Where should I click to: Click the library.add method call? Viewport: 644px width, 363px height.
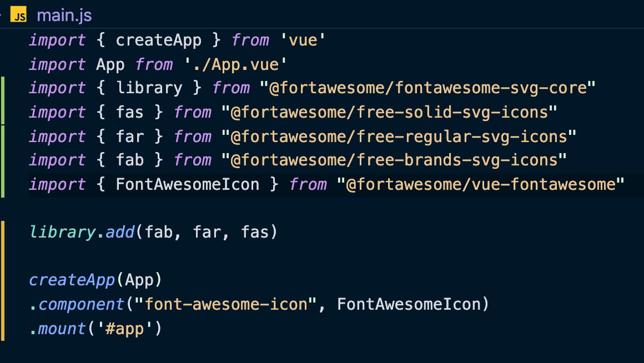point(154,232)
